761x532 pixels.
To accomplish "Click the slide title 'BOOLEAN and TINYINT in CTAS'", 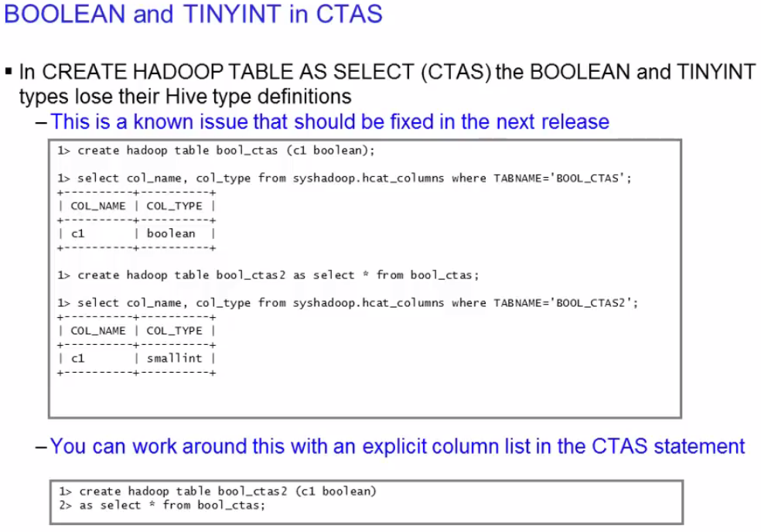I will (193, 14).
